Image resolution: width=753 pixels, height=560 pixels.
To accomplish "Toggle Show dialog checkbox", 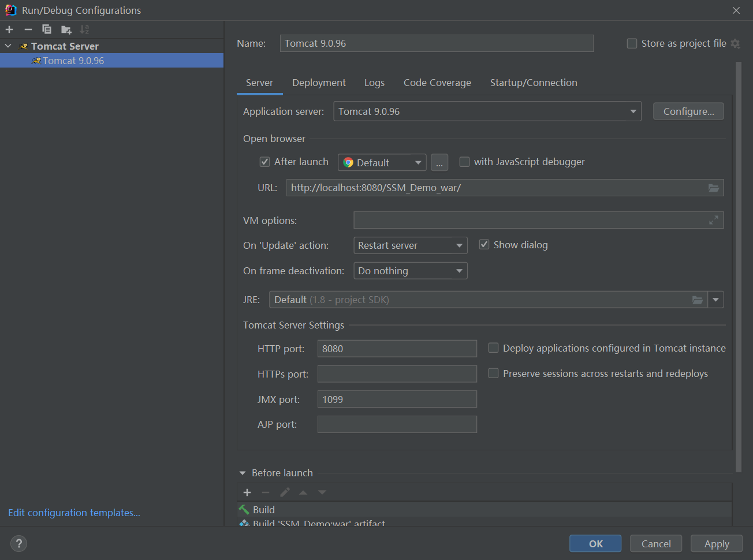I will click(x=484, y=245).
